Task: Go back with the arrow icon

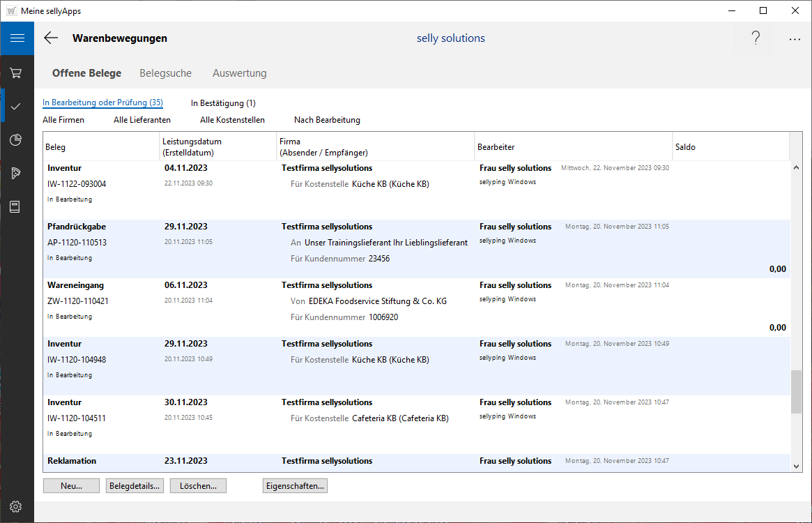Action: [51, 38]
